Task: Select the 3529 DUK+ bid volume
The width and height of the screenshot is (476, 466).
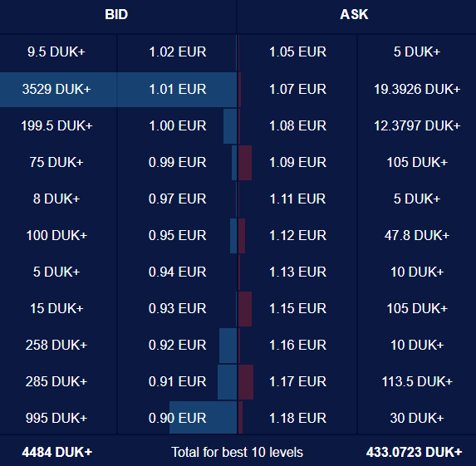Action: [56, 89]
